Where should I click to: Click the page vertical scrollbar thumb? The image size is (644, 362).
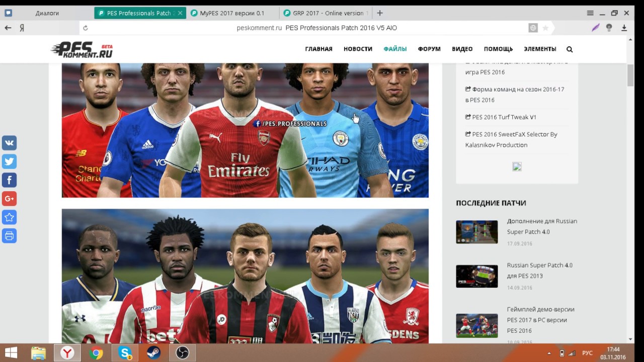(630, 75)
